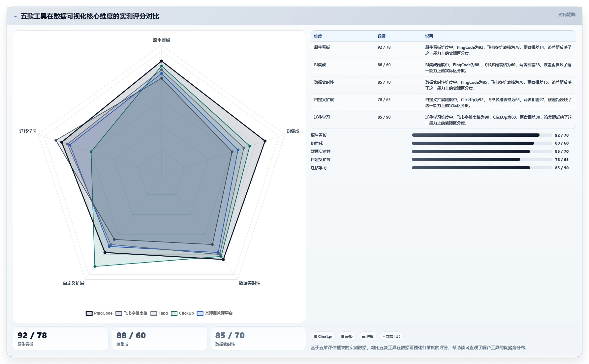Open the 85 / 70 数据实时性 stat card
589x364 pixels.
tap(259, 339)
